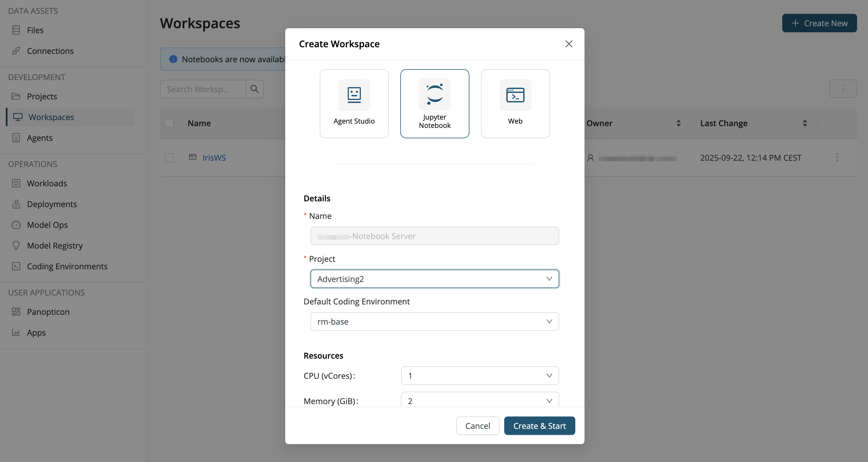This screenshot has height=462, width=868.
Task: Open the Default Coding Environment dropdown
Action: tap(434, 321)
